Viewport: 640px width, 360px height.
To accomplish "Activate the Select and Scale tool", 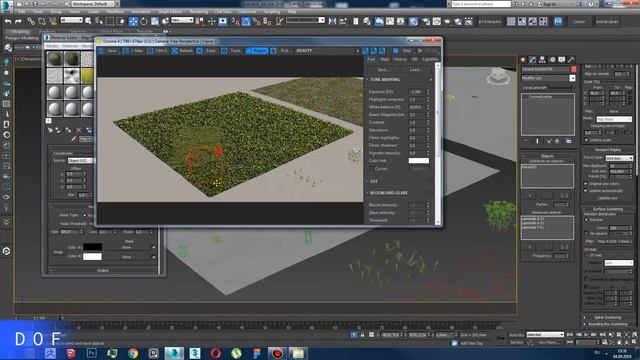I will [155, 21].
